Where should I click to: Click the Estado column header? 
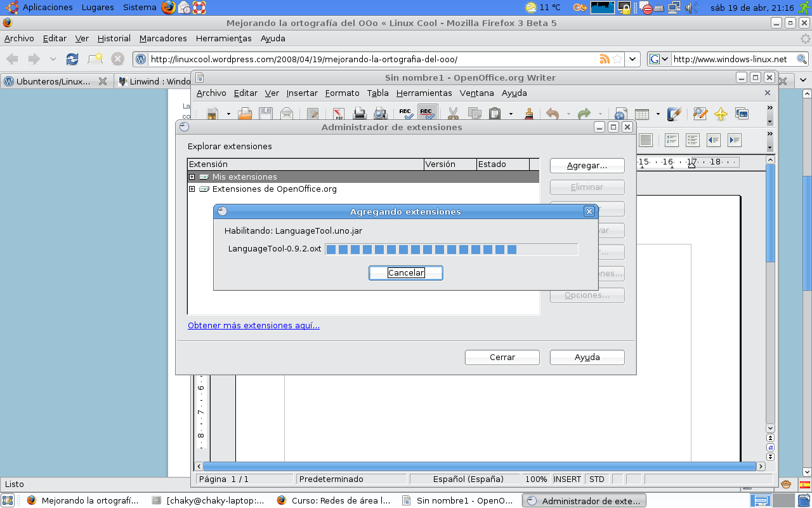[502, 164]
